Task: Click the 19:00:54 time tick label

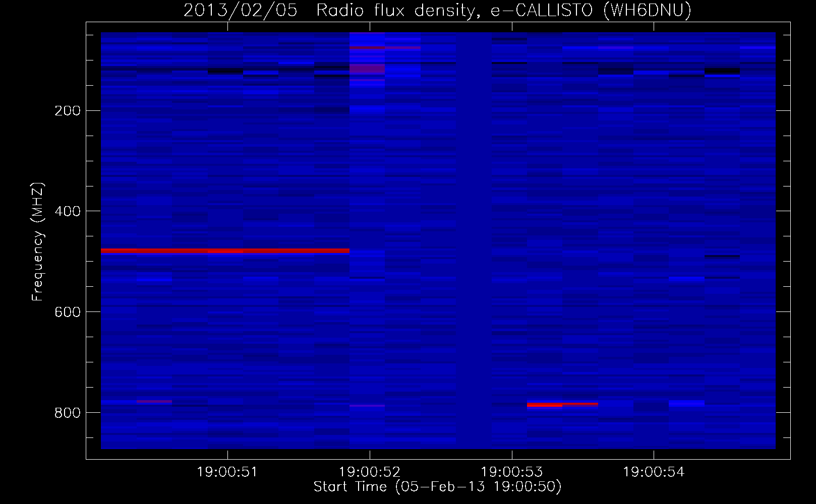Action: click(654, 472)
